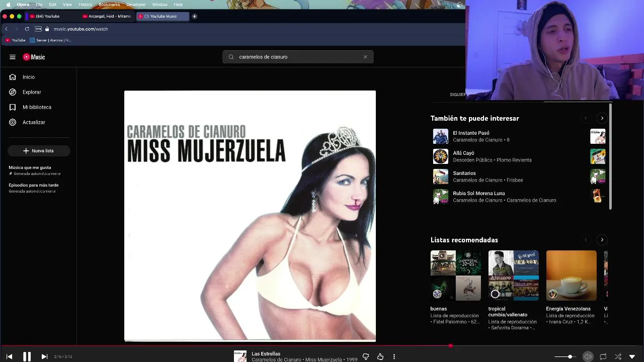Click the Miss Mujerzuela album artwork
The image size is (644, 362).
tap(250, 216)
